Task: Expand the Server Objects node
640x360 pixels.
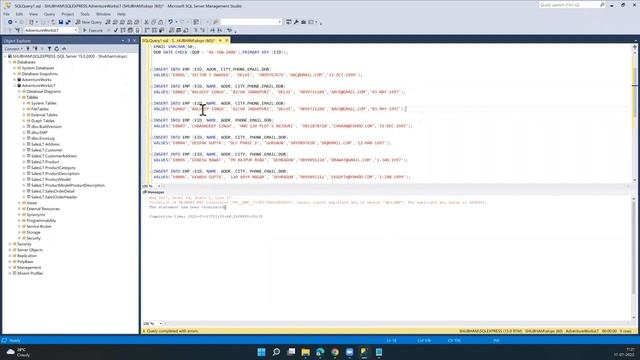Action: pos(10,250)
